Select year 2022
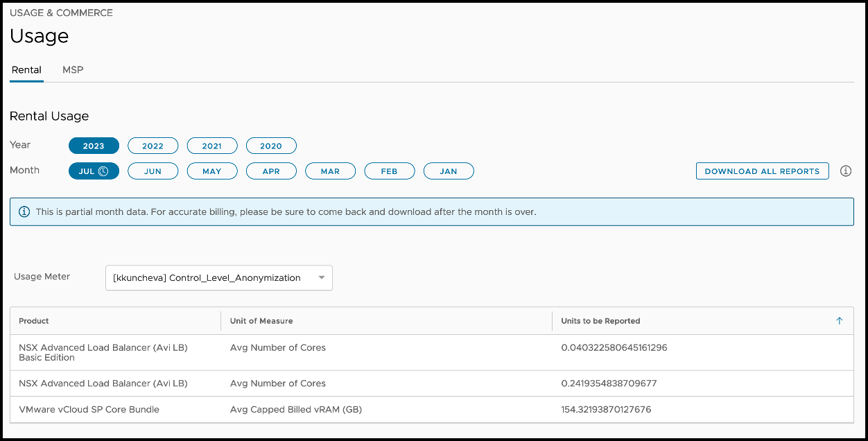Image resolution: width=868 pixels, height=441 pixels. pos(153,146)
